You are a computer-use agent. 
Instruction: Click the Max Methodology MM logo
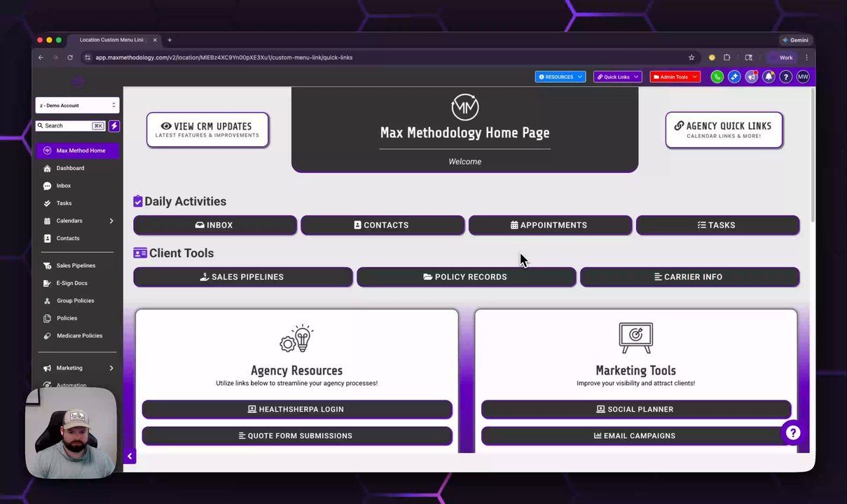click(x=464, y=106)
